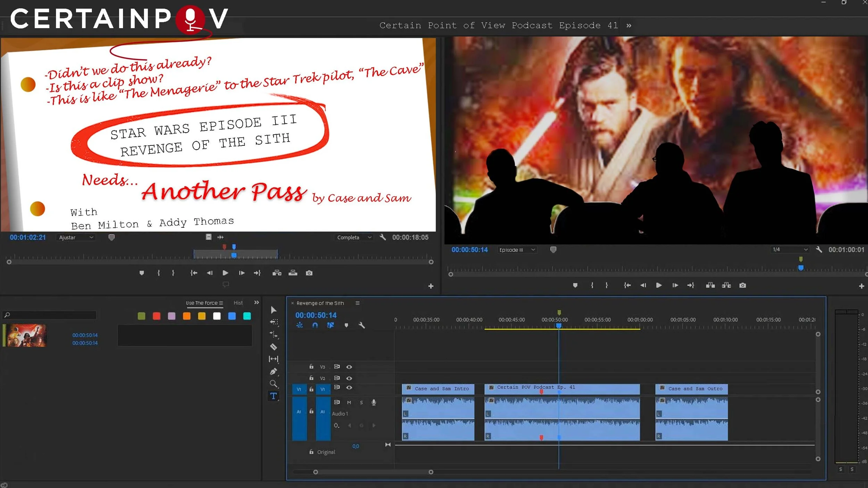Open timeline display settings wrench
868x488 pixels.
coord(361,325)
